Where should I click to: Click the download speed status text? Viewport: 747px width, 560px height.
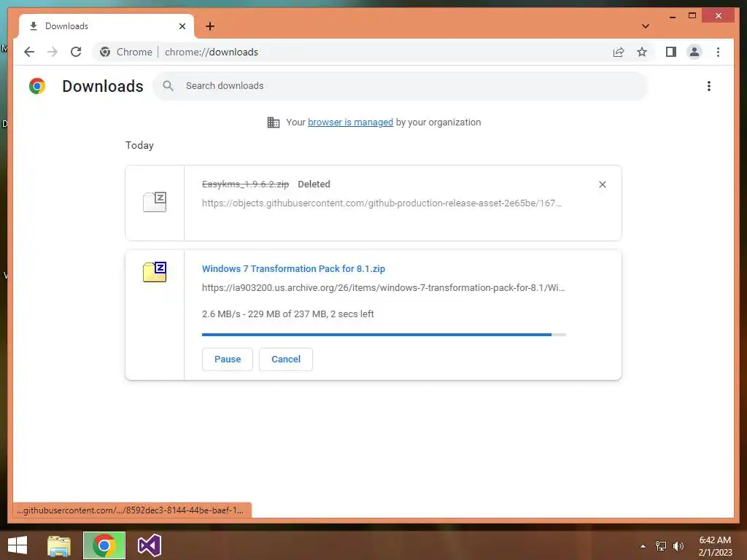pyautogui.click(x=287, y=314)
